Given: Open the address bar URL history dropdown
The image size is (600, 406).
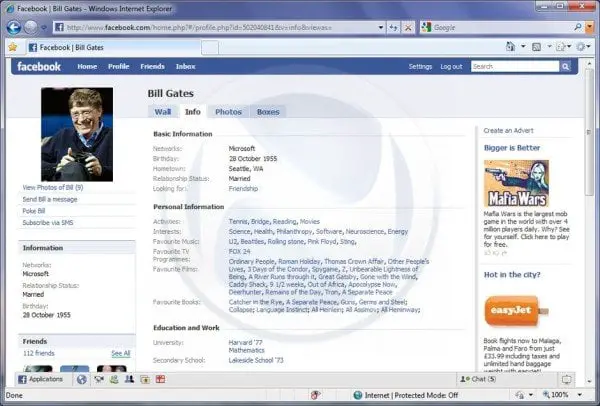Looking at the screenshot, I should [x=381, y=28].
